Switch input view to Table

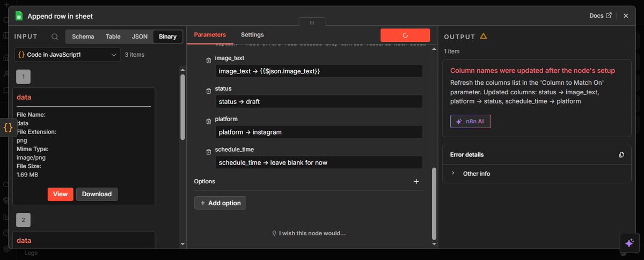tap(113, 36)
